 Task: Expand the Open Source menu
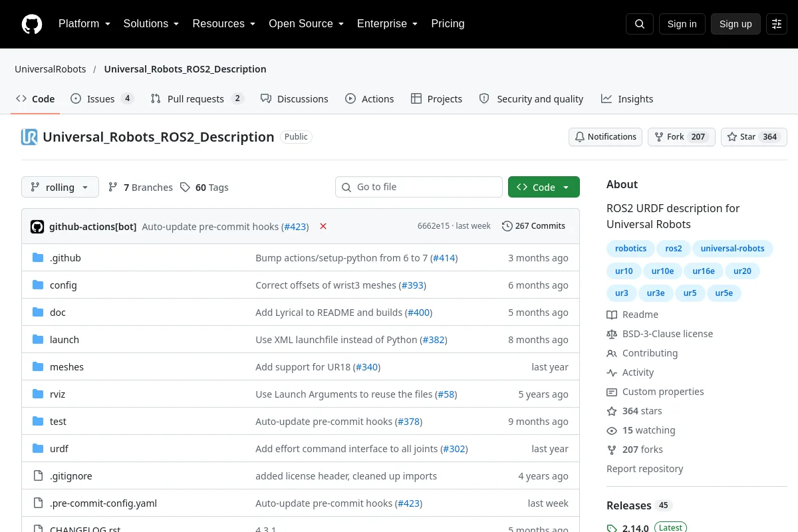[307, 24]
